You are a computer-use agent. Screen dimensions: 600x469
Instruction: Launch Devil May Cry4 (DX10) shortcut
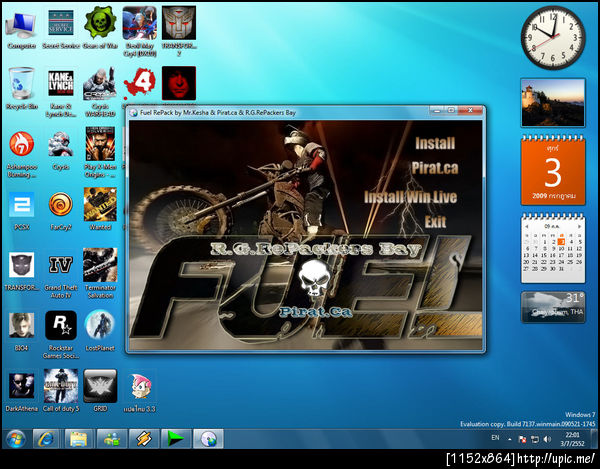[140, 33]
